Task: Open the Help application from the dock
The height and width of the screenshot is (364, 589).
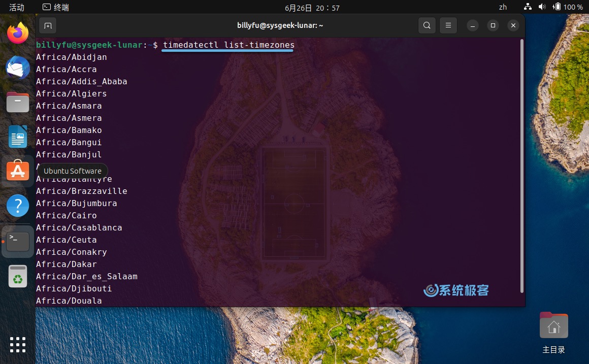Action: tap(18, 206)
